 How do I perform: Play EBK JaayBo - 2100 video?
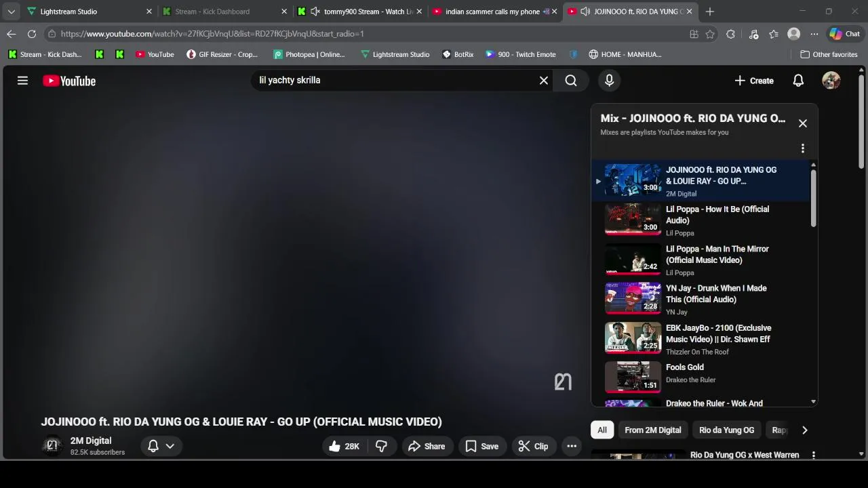pos(701,339)
